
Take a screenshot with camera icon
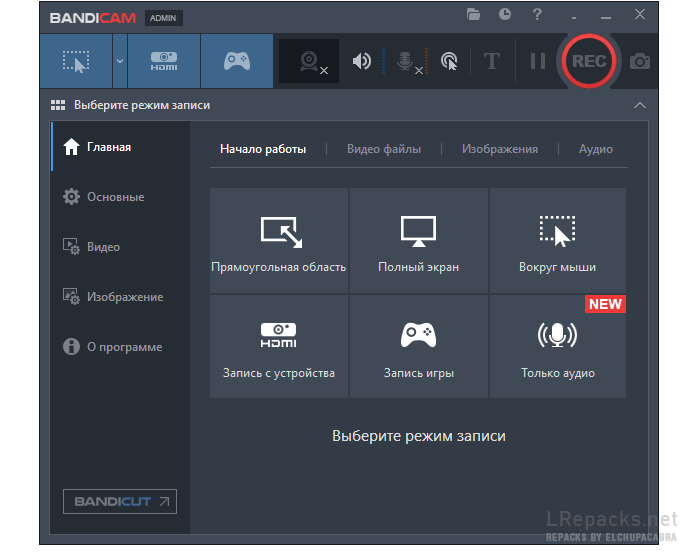click(640, 61)
